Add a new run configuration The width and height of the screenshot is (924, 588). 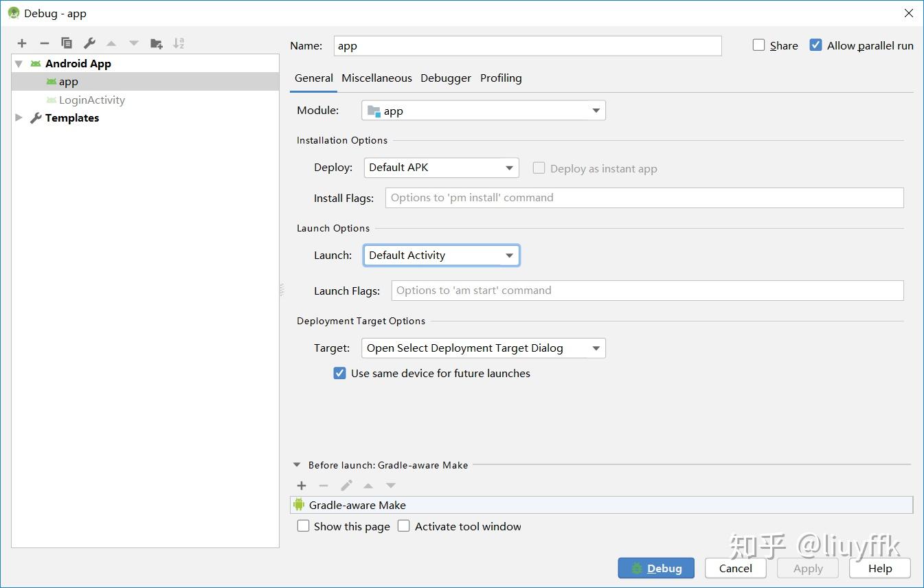pos(21,43)
